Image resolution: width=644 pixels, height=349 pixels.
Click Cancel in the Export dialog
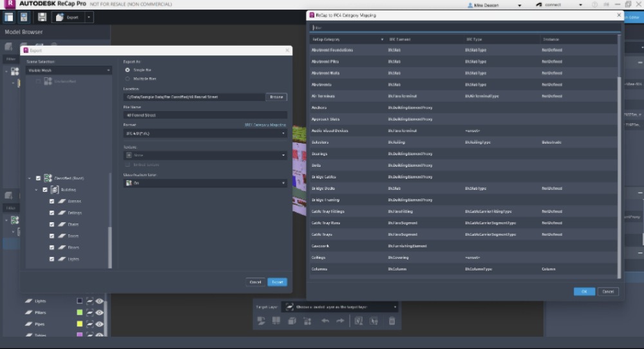[x=256, y=282]
